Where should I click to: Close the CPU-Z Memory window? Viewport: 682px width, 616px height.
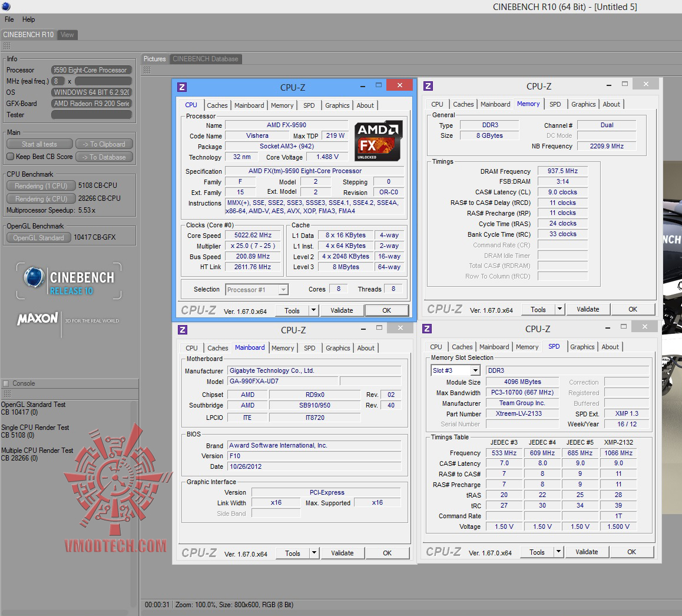click(646, 84)
